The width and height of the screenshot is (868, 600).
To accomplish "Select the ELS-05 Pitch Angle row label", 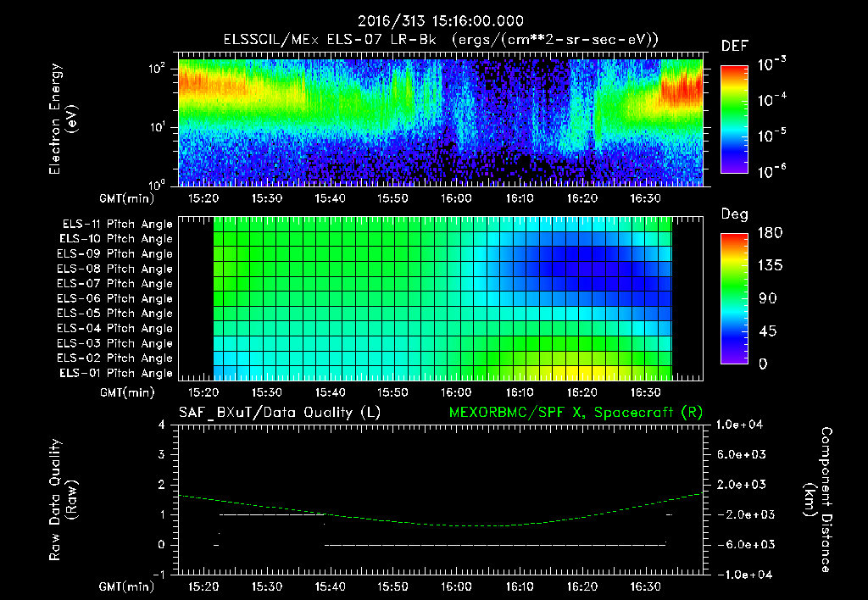I will (114, 314).
